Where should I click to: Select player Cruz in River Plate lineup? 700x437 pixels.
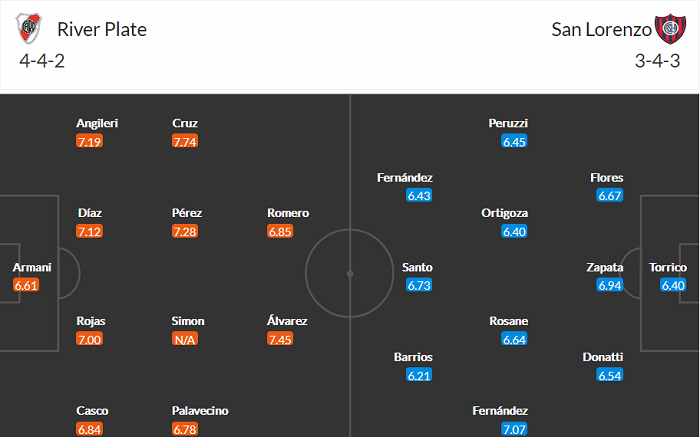(x=185, y=123)
